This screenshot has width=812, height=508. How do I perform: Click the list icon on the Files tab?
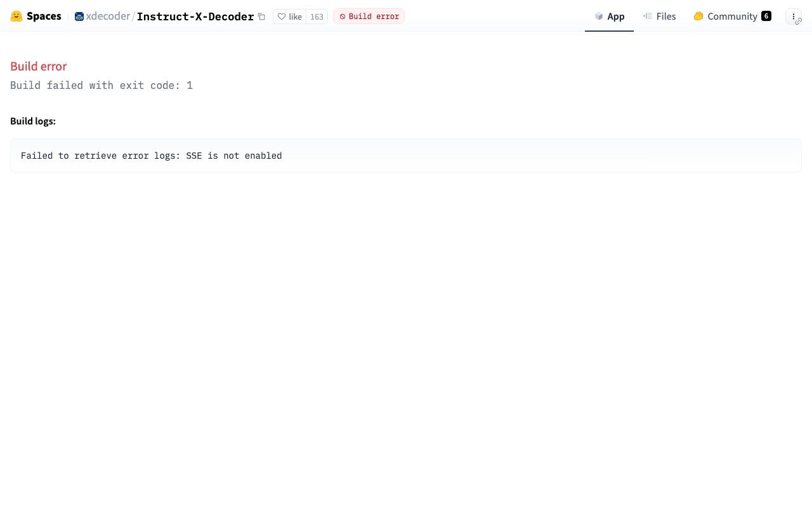tap(648, 17)
